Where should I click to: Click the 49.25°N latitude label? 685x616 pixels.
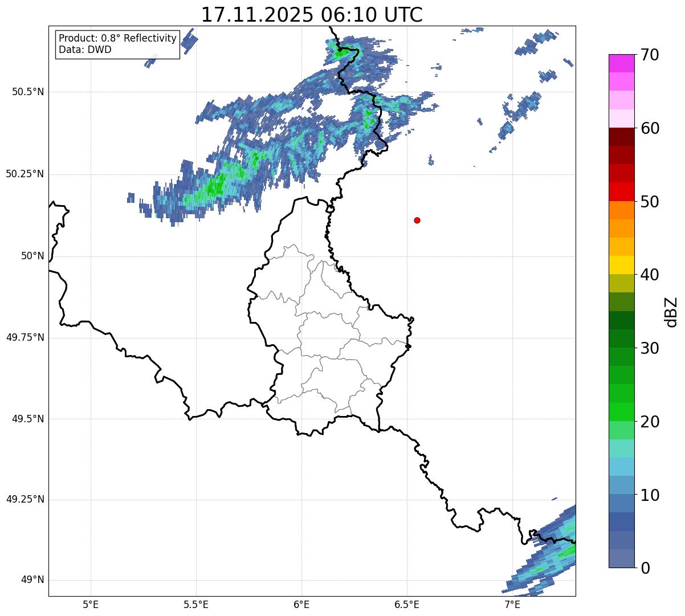click(x=25, y=499)
